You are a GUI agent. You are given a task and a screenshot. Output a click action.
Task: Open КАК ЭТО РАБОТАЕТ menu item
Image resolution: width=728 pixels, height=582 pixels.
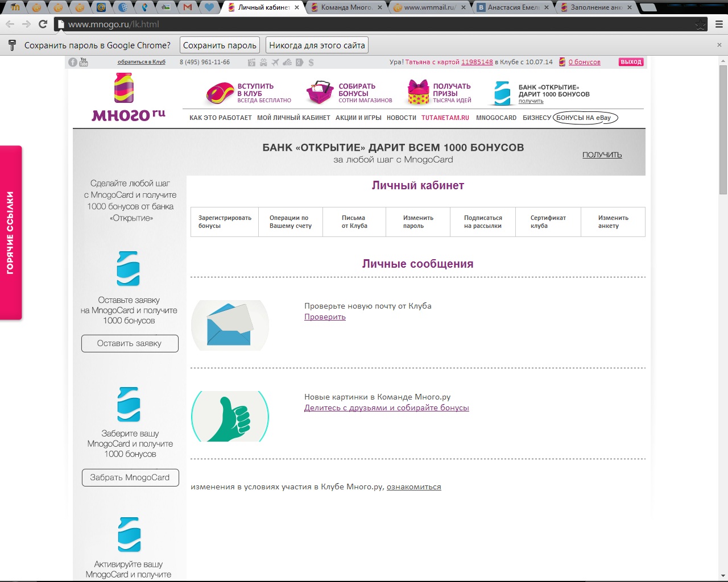coord(221,118)
